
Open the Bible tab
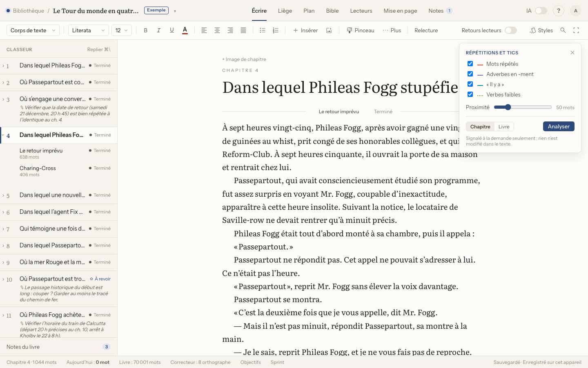332,11
